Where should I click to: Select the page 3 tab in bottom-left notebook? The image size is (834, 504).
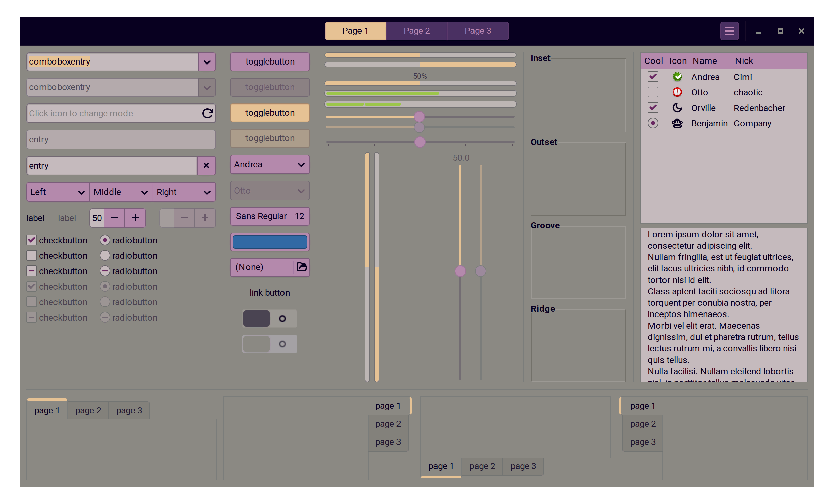129,410
